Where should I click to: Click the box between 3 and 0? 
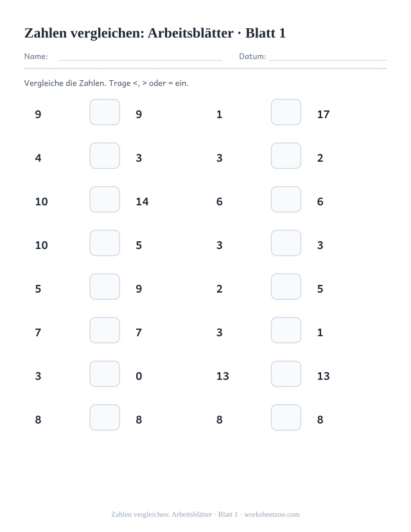coord(105,374)
